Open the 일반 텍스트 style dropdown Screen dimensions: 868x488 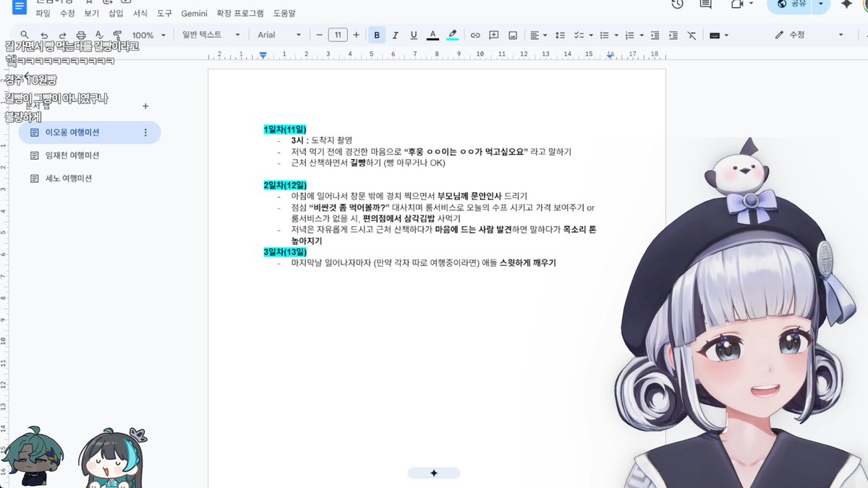[x=212, y=35]
